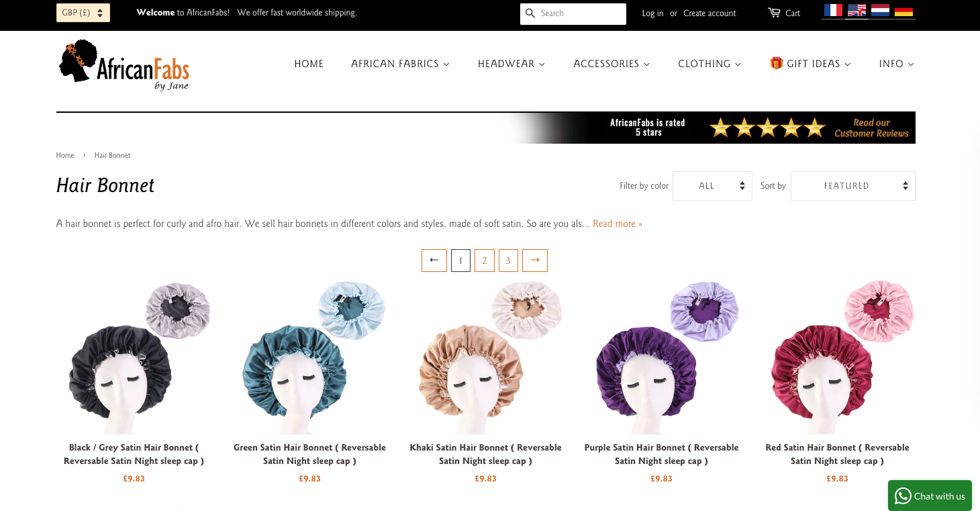Viewport: 980px width, 511px height.
Task: Expand the Gift Ideas menu
Action: (x=810, y=64)
